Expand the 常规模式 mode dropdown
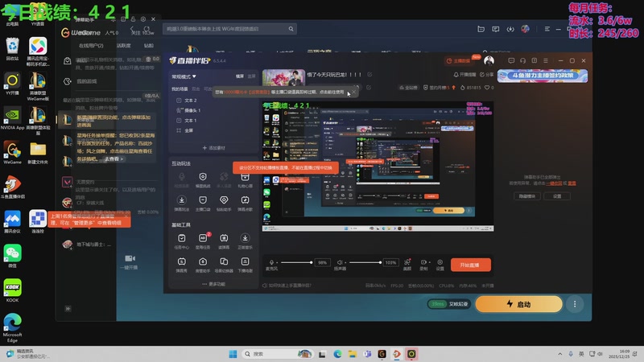Image resolution: width=644 pixels, height=362 pixels. click(184, 76)
